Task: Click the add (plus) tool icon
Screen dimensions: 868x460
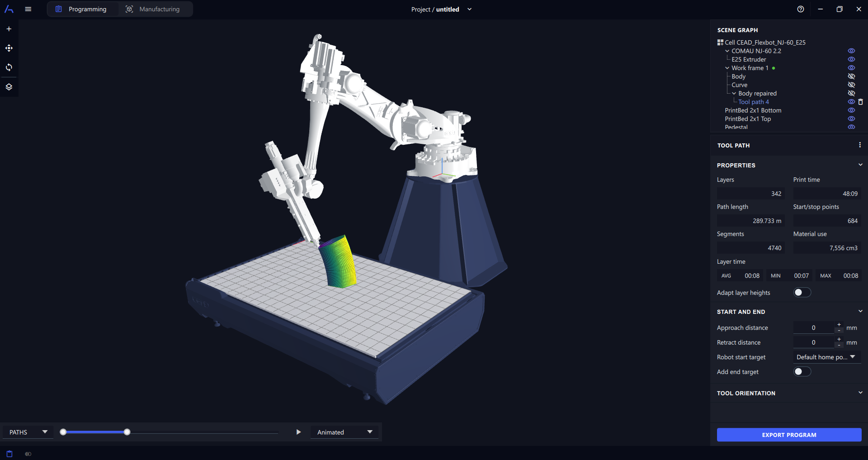Action: 9,29
